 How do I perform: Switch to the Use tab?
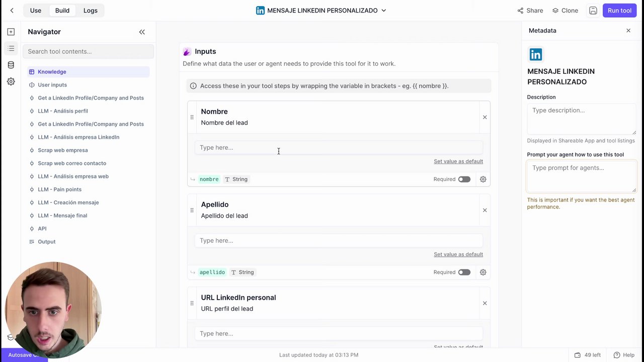pyautogui.click(x=36, y=11)
